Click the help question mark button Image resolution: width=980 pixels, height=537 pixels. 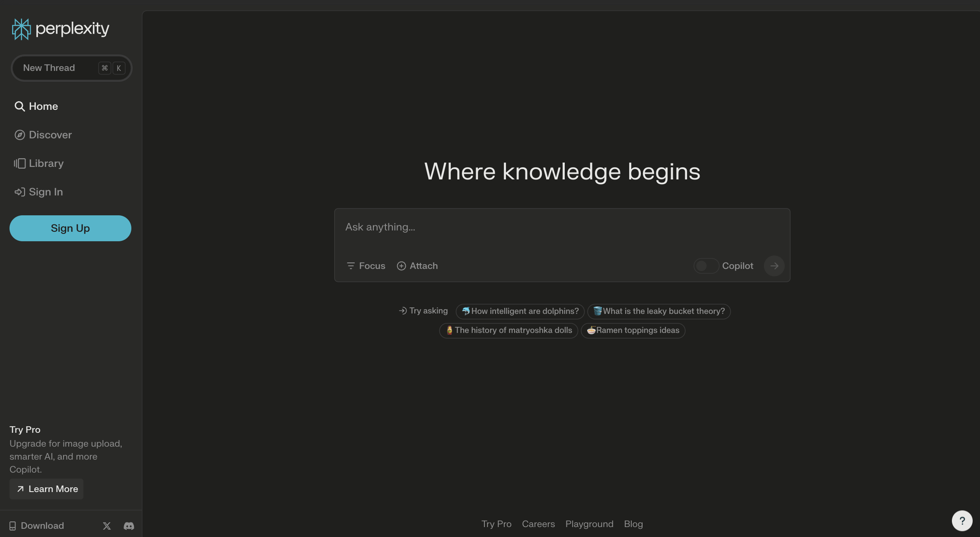pyautogui.click(x=962, y=521)
